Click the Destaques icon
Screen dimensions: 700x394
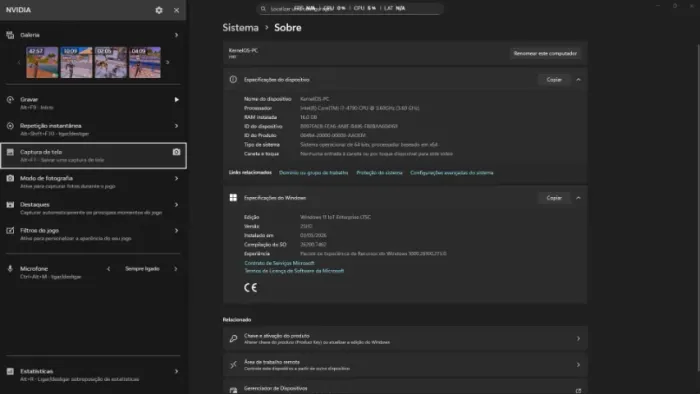[10, 204]
